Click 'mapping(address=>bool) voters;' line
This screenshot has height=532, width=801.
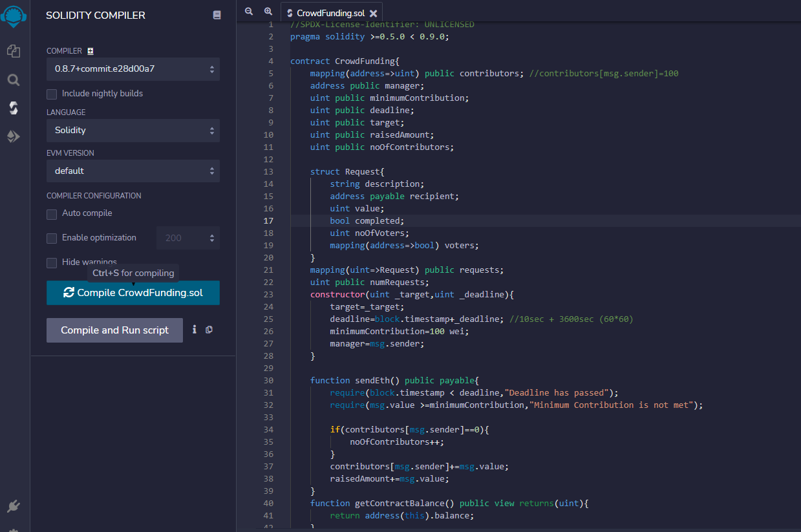(x=405, y=245)
